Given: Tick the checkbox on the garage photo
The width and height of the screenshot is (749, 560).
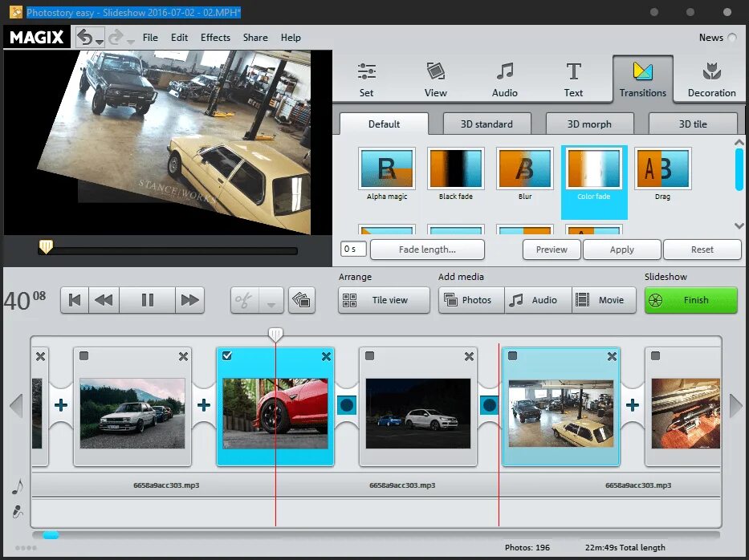Looking at the screenshot, I should (512, 355).
